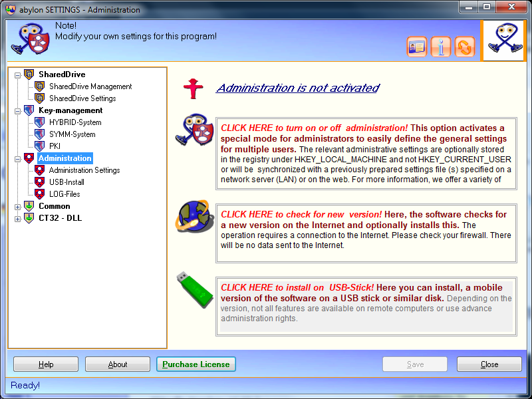
Task: Collapse the Key-management tree node
Action: coord(18,111)
